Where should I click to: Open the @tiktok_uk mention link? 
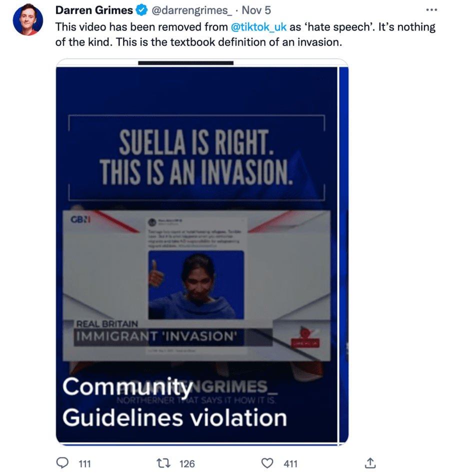pos(258,27)
